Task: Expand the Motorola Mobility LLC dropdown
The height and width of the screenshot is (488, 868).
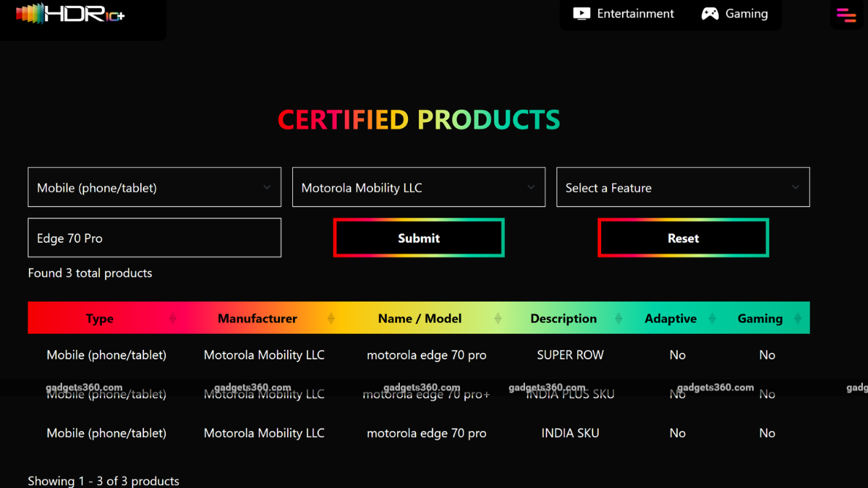Action: pos(418,187)
